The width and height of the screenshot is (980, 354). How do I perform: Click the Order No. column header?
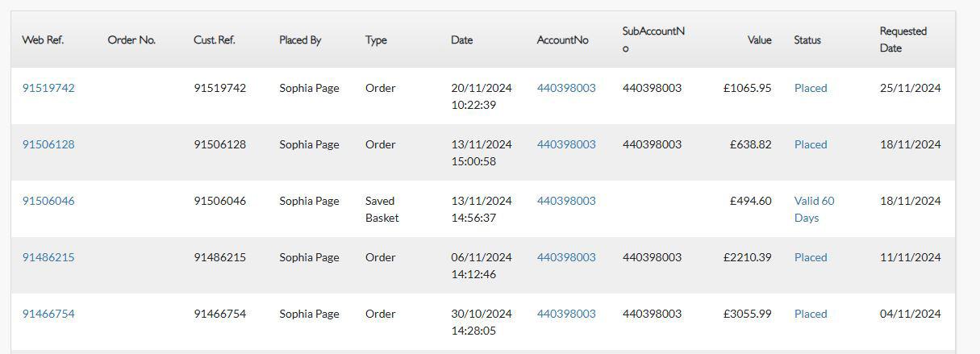131,40
